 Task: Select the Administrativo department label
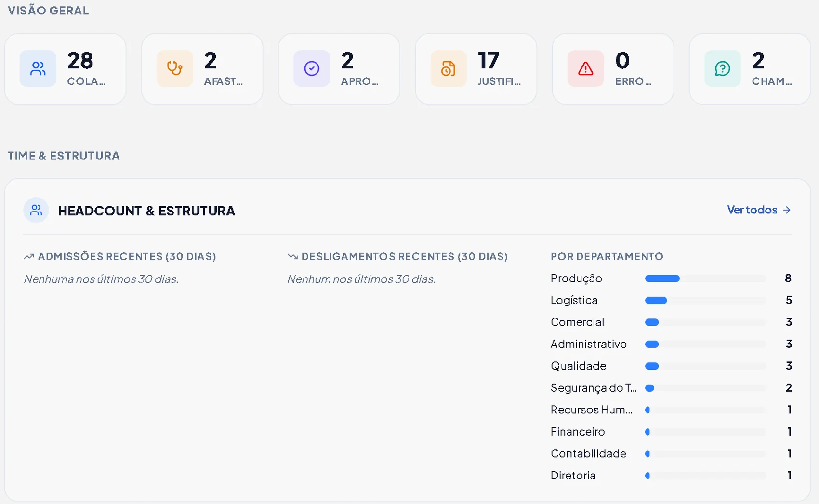pyautogui.click(x=589, y=344)
